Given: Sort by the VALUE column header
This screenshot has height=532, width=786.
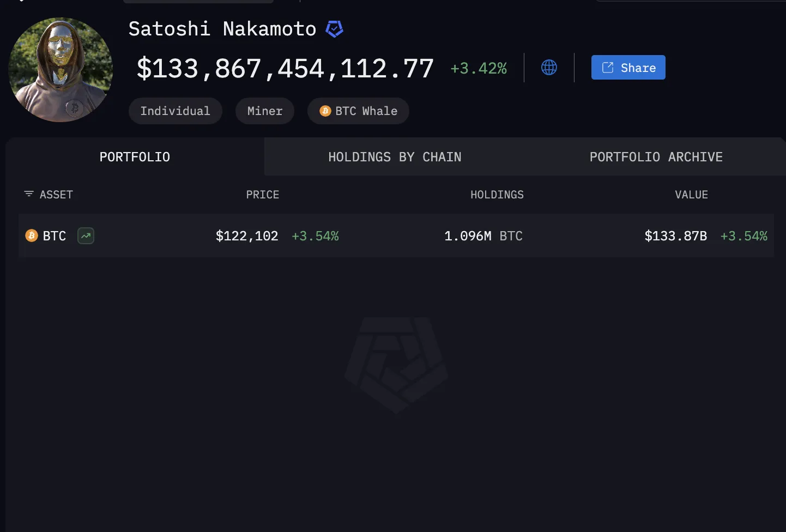Looking at the screenshot, I should click(x=691, y=194).
